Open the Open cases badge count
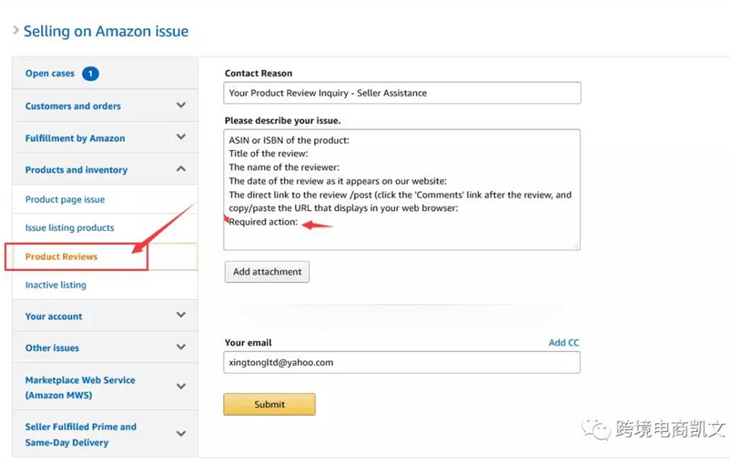 coord(90,73)
